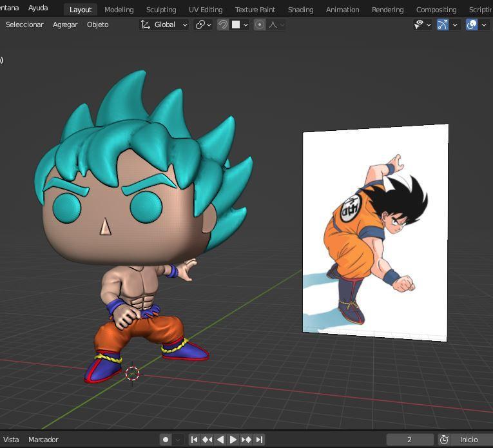Jump to the timeline end frame

tap(259, 440)
